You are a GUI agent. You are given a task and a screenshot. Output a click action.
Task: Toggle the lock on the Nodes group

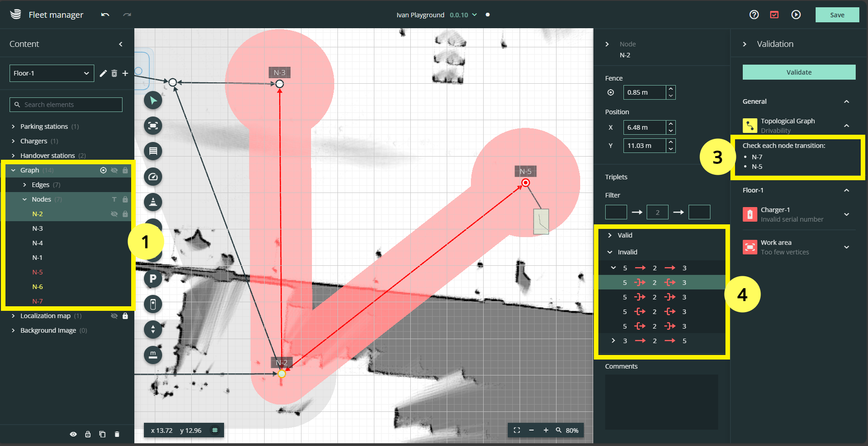125,199
